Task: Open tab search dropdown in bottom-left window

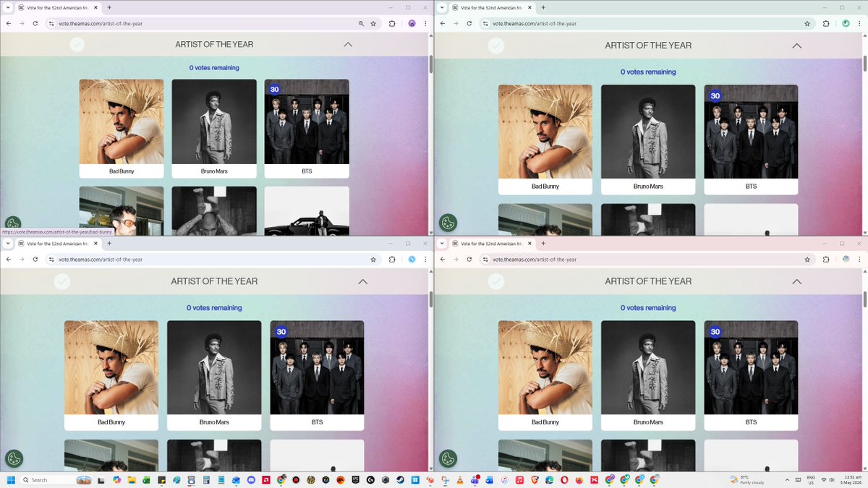Action: tap(7, 243)
